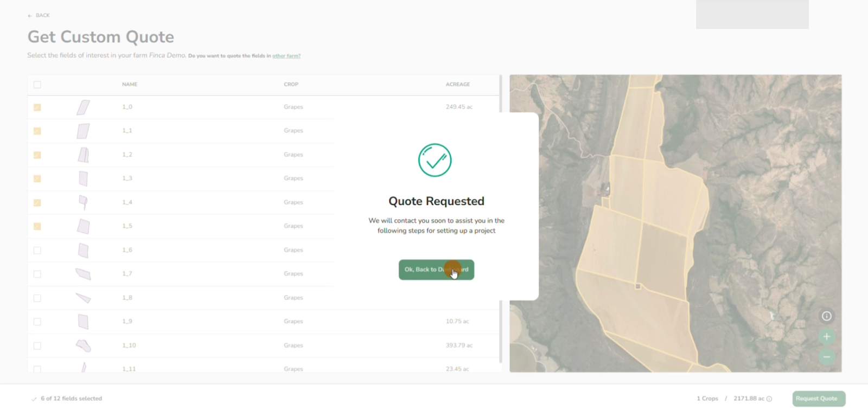Go back using the BACK link
Image resolution: width=868 pixels, height=410 pixels.
tap(39, 16)
